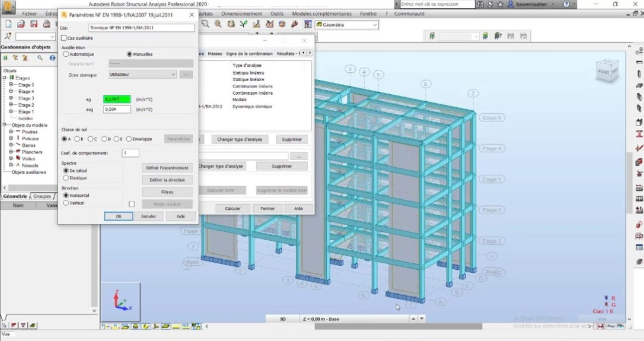
Task: Click the top icon in right vertical toolbar
Action: (639, 52)
